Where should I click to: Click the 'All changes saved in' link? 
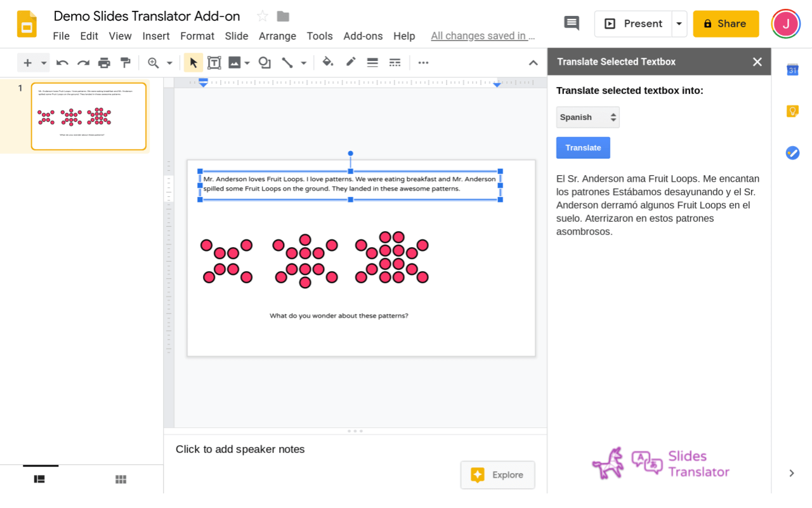[x=483, y=36]
